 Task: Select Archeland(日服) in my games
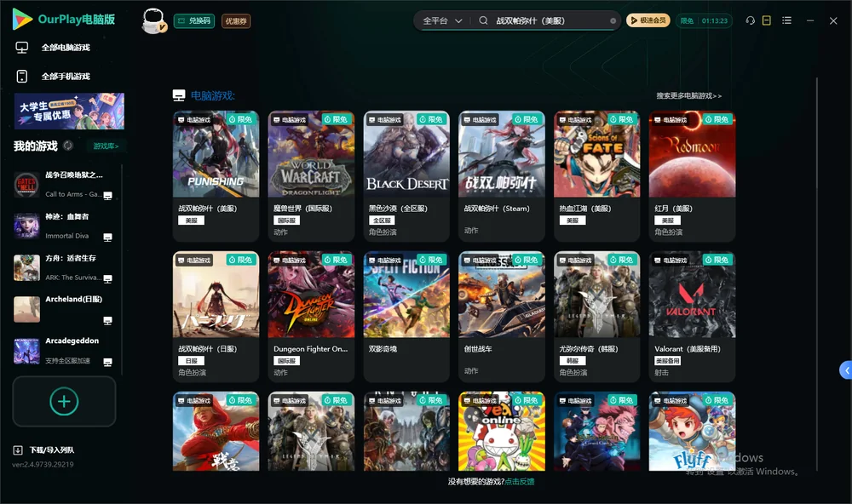[x=64, y=310]
